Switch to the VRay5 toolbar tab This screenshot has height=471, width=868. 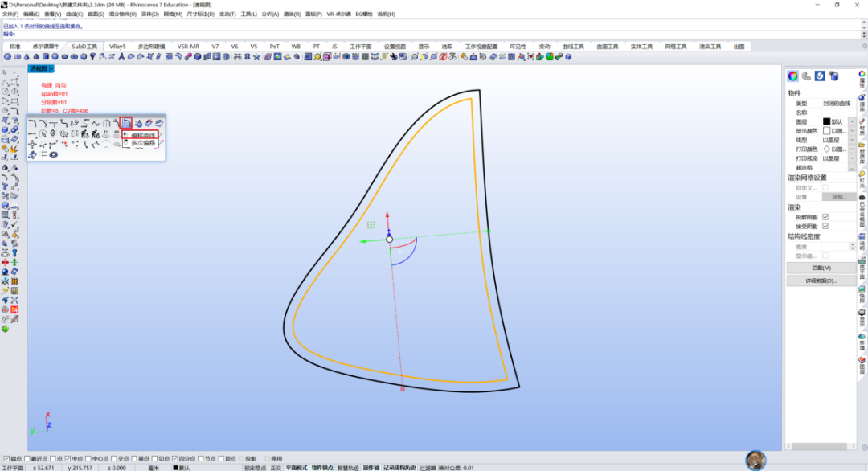(x=117, y=47)
